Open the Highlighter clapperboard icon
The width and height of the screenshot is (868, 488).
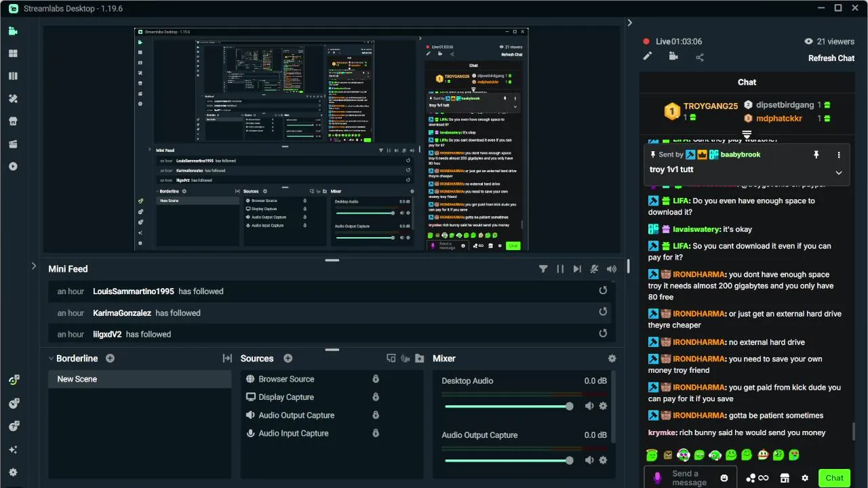[13, 144]
